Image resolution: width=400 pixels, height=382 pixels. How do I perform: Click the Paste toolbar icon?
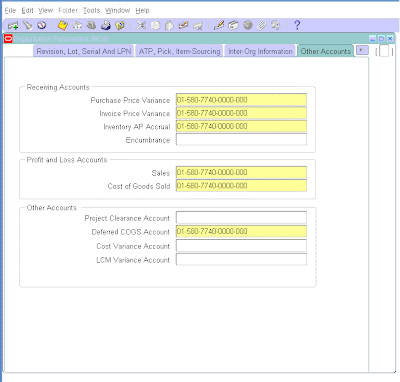click(x=169, y=25)
